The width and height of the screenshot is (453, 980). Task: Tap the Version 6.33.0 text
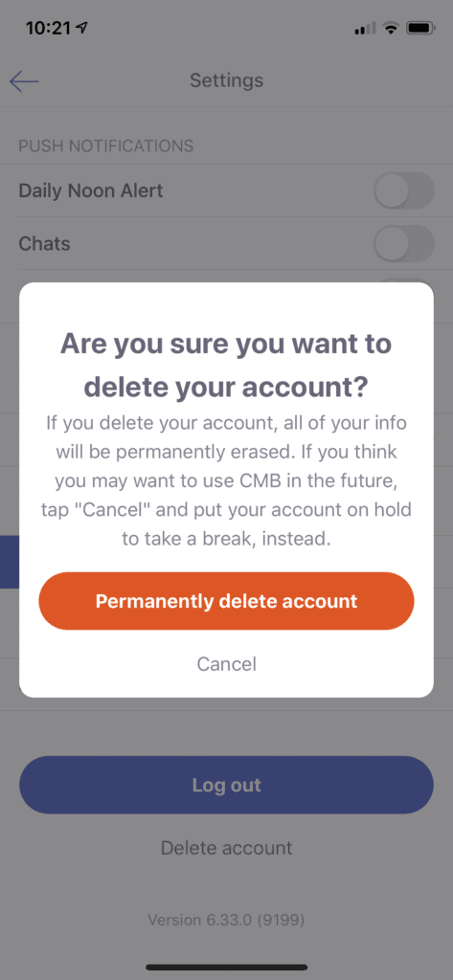[x=226, y=920]
